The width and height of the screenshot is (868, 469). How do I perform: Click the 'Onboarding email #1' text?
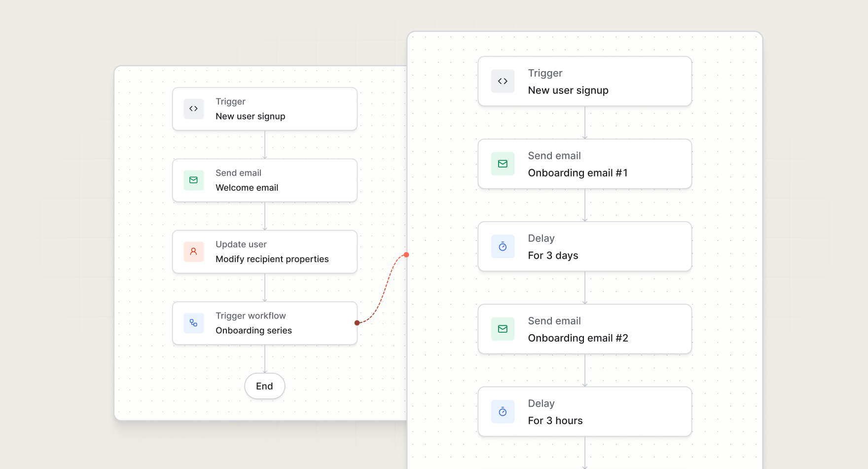(x=578, y=173)
